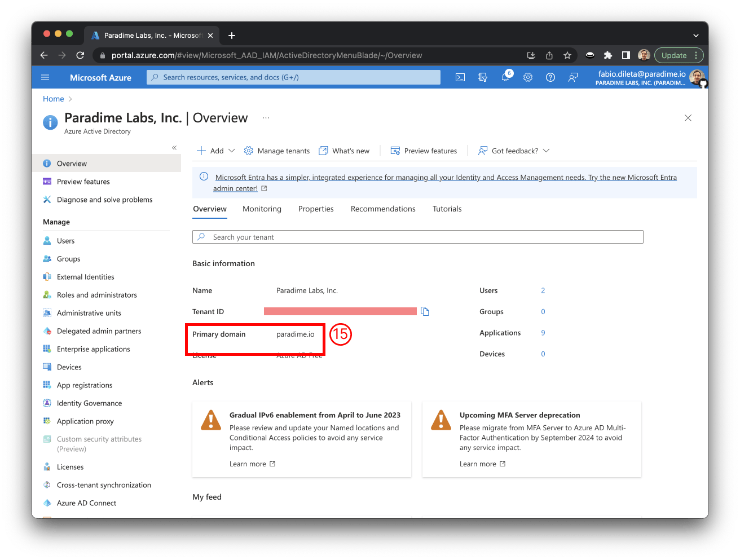Reload the page in Chrome

pyautogui.click(x=80, y=55)
